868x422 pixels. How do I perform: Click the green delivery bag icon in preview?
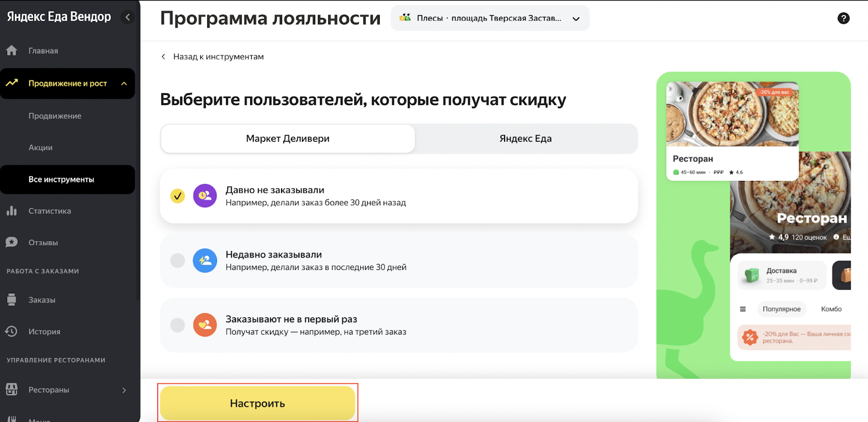[752, 275]
